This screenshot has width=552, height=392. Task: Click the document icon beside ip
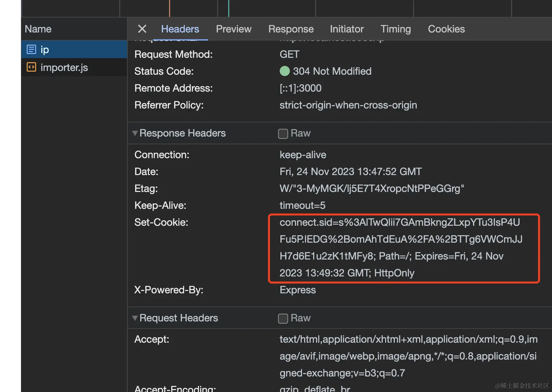[31, 50]
